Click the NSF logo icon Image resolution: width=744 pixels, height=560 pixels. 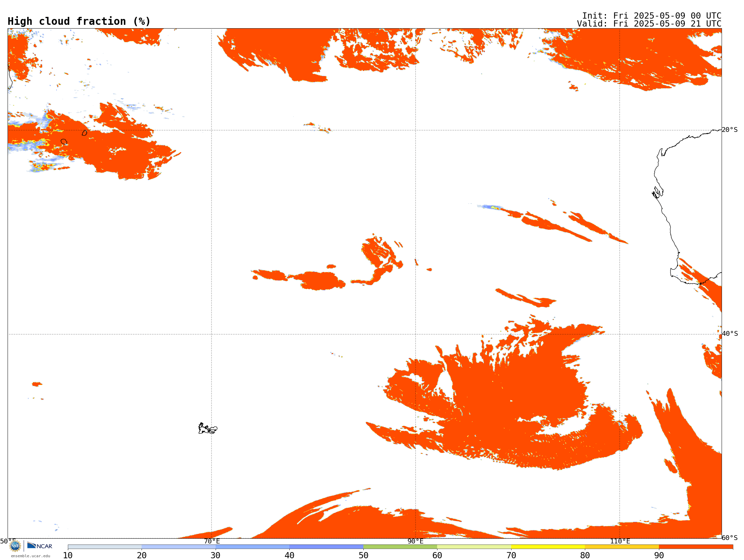pos(15,546)
